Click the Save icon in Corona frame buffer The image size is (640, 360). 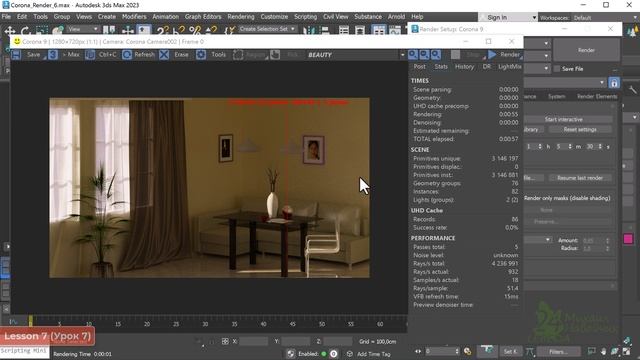click(16, 55)
